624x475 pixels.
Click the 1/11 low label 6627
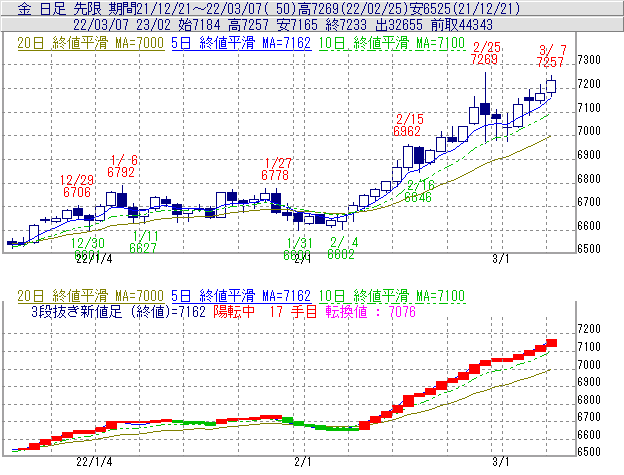click(x=143, y=248)
